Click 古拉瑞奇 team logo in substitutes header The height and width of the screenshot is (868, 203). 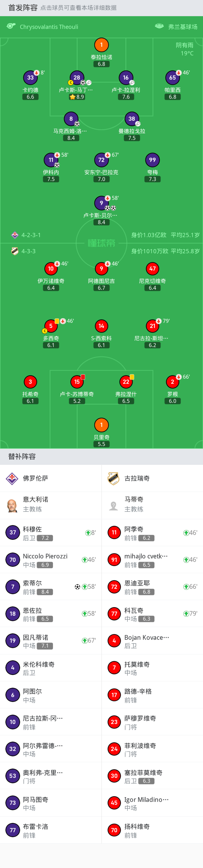coord(114,478)
